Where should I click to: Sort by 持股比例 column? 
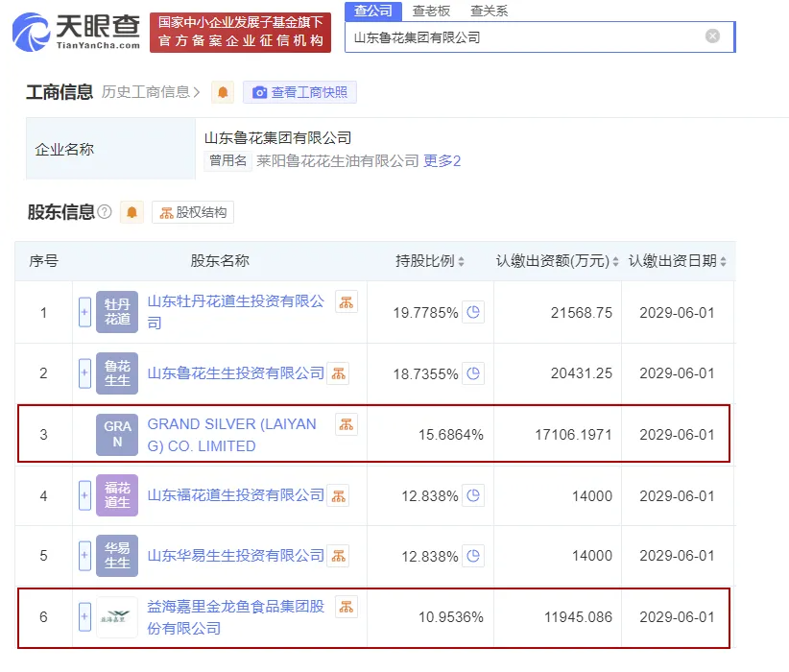coord(430,261)
